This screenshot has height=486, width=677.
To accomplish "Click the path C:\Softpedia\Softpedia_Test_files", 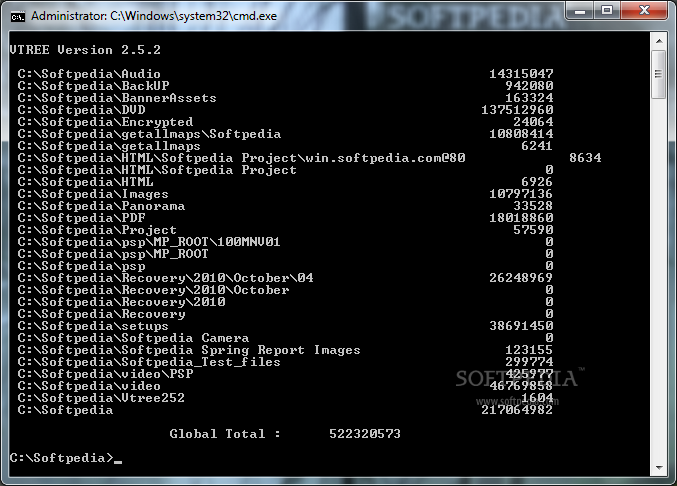I will (149, 362).
